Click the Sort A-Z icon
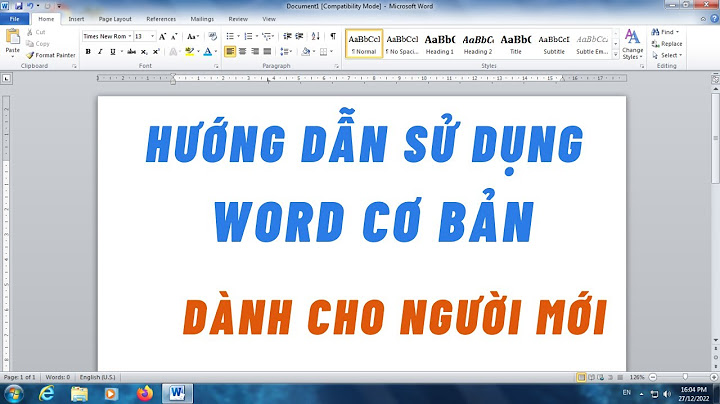The width and height of the screenshot is (720, 404). [315, 36]
